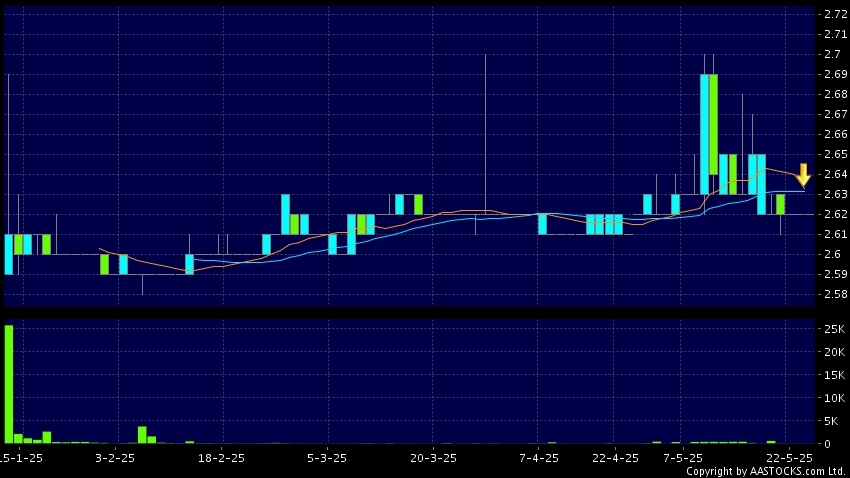This screenshot has width=850, height=478.
Task: Select the 2.68 price axis label
Action: coord(835,94)
